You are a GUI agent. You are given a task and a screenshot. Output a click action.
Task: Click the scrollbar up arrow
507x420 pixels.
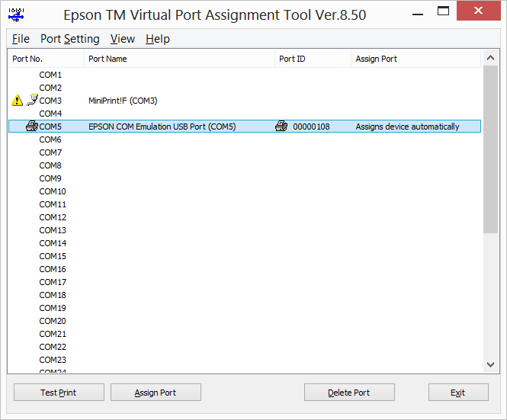(490, 58)
